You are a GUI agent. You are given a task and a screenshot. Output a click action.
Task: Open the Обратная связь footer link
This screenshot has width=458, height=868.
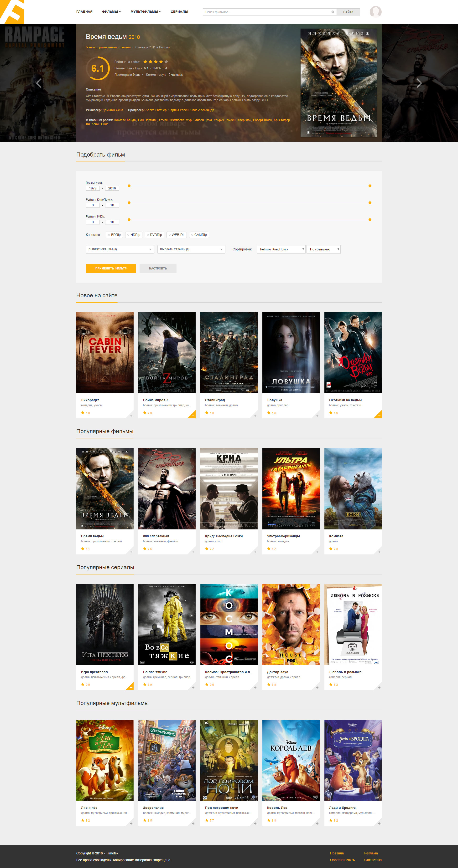pyautogui.click(x=342, y=860)
